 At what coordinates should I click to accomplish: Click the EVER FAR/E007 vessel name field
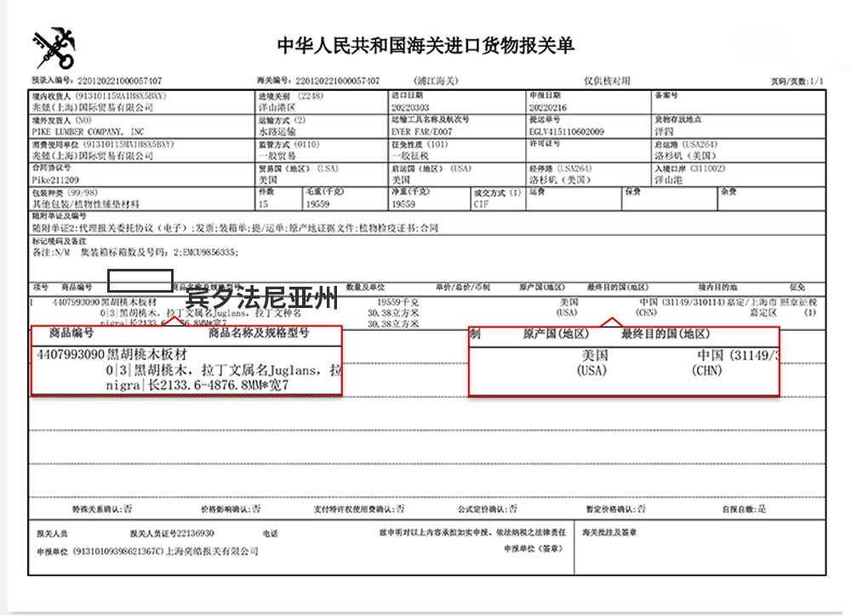click(422, 132)
